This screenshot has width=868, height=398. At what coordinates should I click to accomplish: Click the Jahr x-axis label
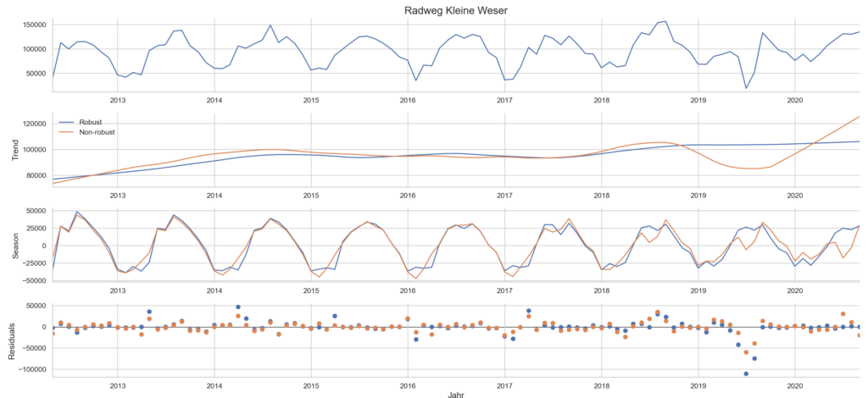(455, 392)
